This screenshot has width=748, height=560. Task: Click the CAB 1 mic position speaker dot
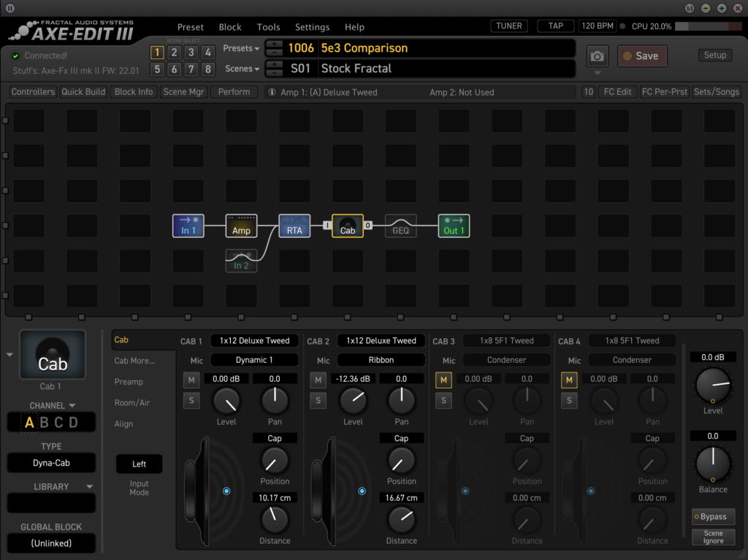(226, 491)
